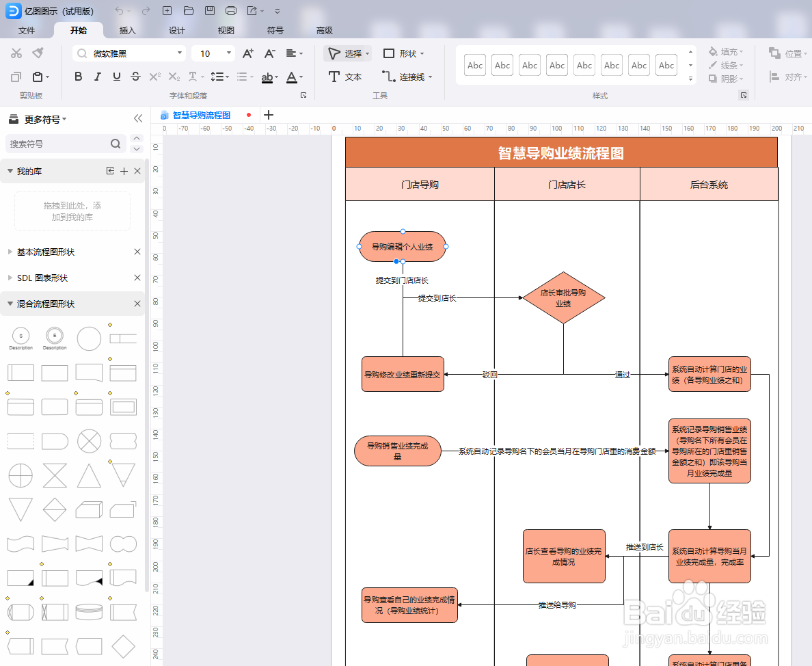Screen dimensions: 812x666
Task: Open the line spacing dropdown
Action: pos(219,77)
